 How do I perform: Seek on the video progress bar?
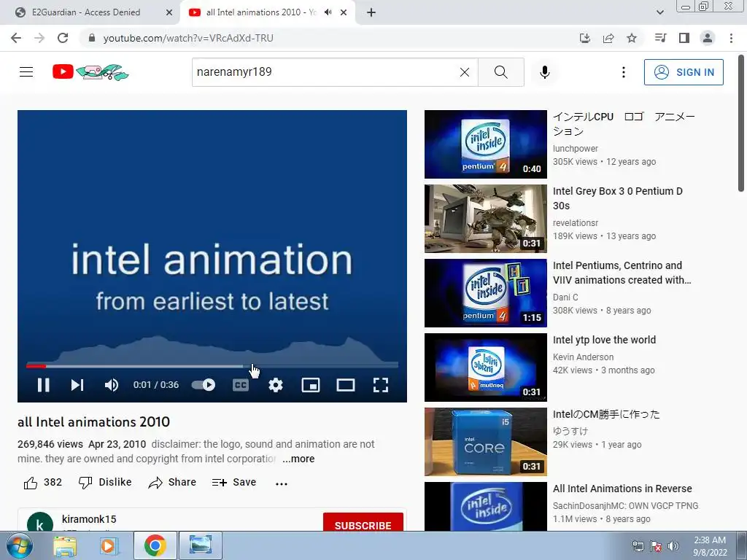(212, 366)
